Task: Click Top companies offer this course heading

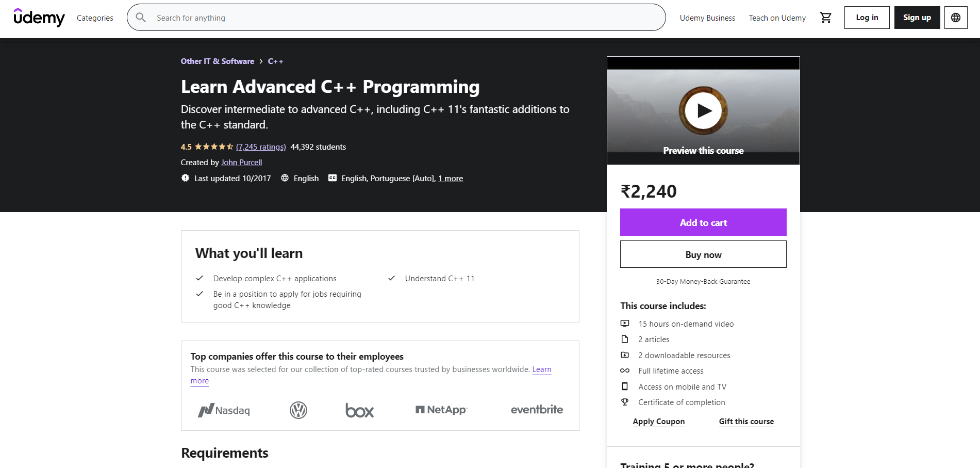Action: click(297, 357)
